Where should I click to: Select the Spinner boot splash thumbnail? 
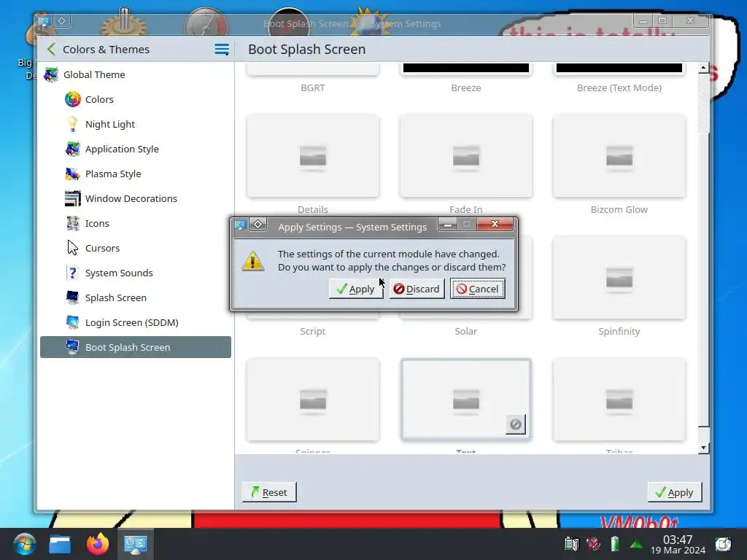pos(313,400)
